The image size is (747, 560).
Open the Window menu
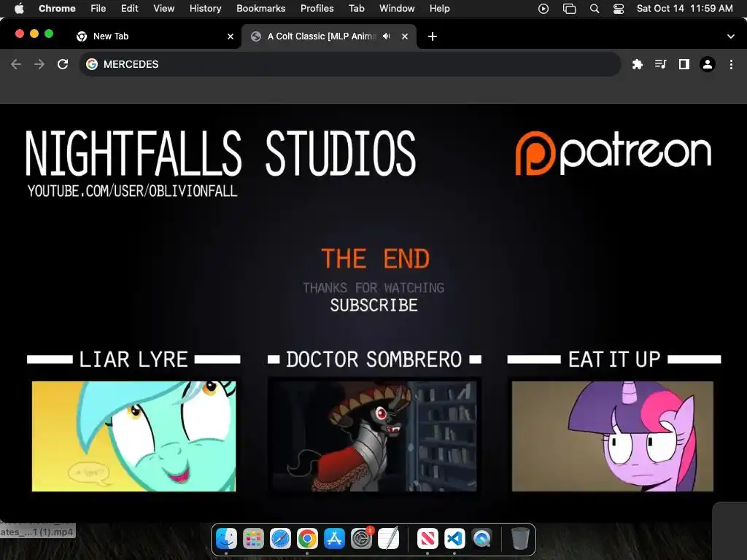(397, 8)
